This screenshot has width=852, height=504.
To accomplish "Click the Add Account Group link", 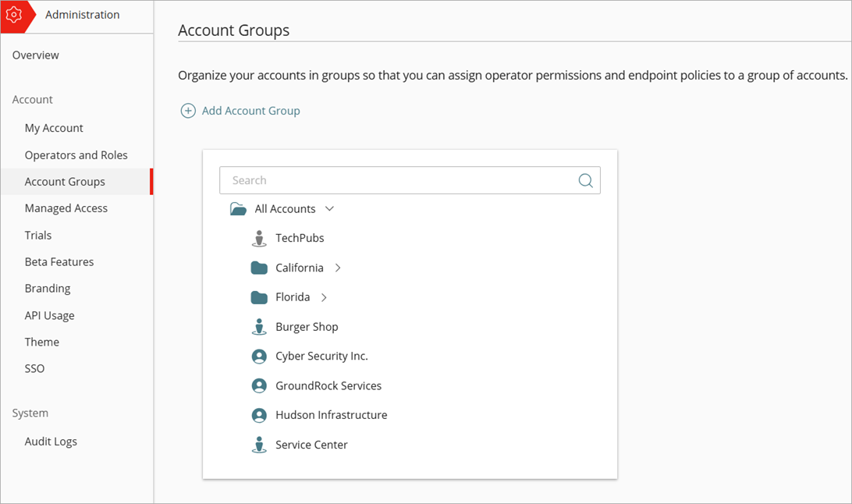I will [x=250, y=110].
